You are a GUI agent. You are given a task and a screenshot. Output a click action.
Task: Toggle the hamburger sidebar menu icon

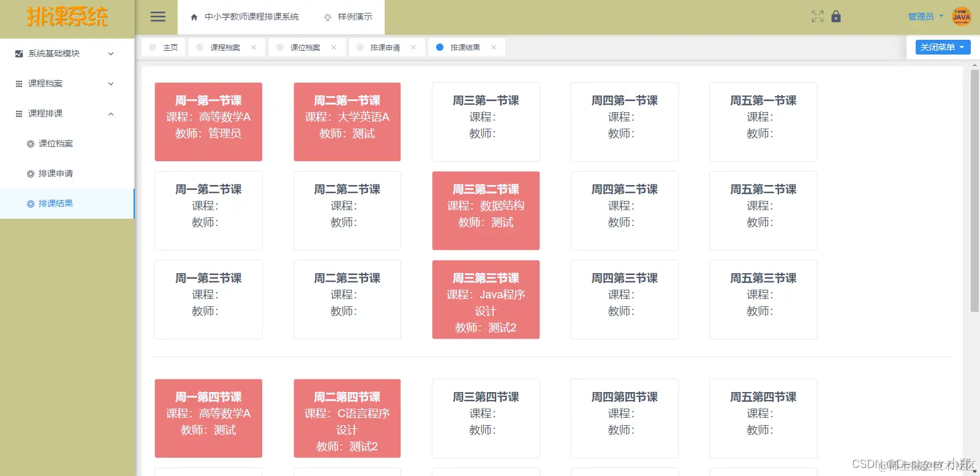[x=158, y=17]
